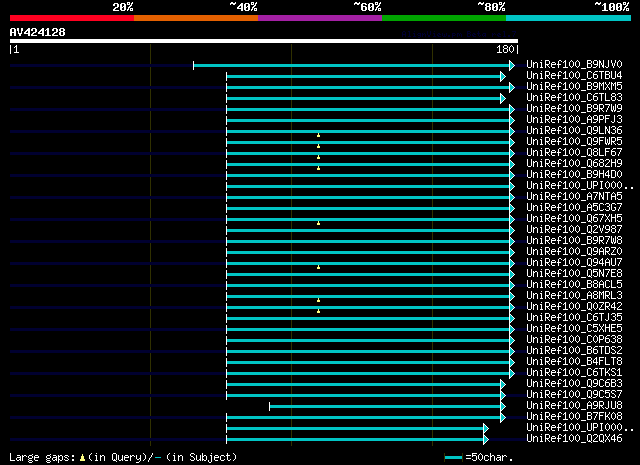Select the UniRef100_B6TDS2 label
This screenshot has width=640, height=465.
pos(574,351)
